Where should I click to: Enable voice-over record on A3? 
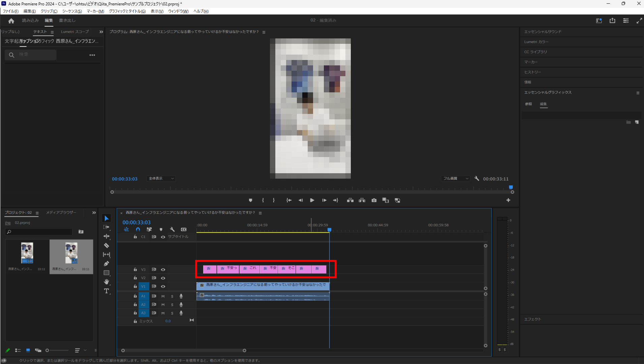pos(181,313)
